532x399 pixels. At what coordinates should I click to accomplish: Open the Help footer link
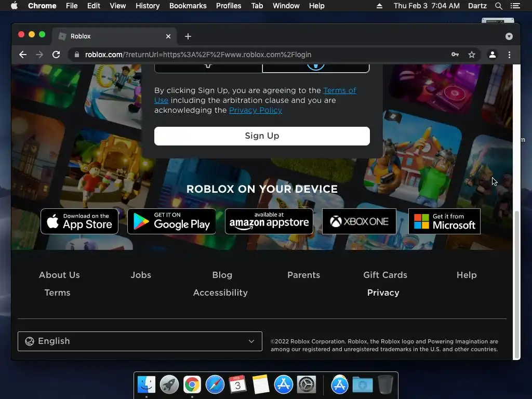(467, 275)
